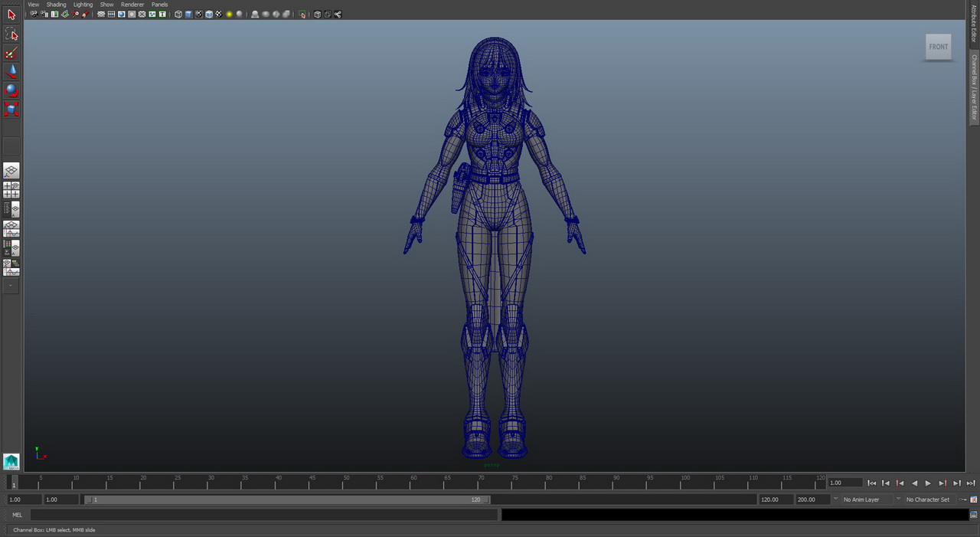Open the Shading panel menu
Screen dimensions: 980x537
[x=56, y=5]
